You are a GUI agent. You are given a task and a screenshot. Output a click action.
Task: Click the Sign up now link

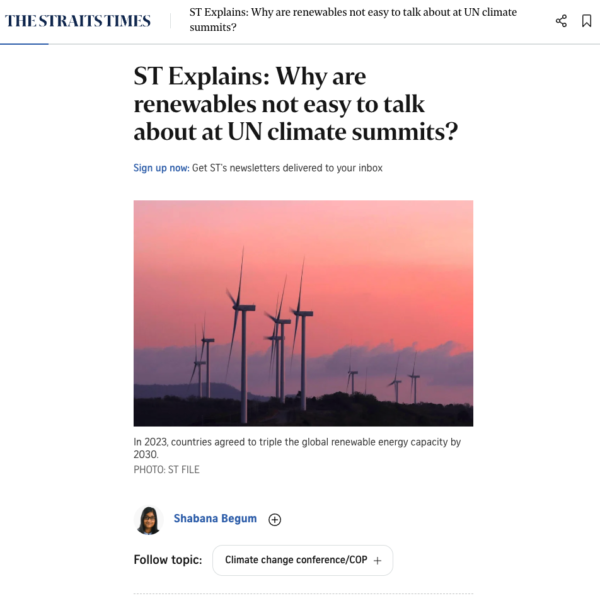pos(161,168)
